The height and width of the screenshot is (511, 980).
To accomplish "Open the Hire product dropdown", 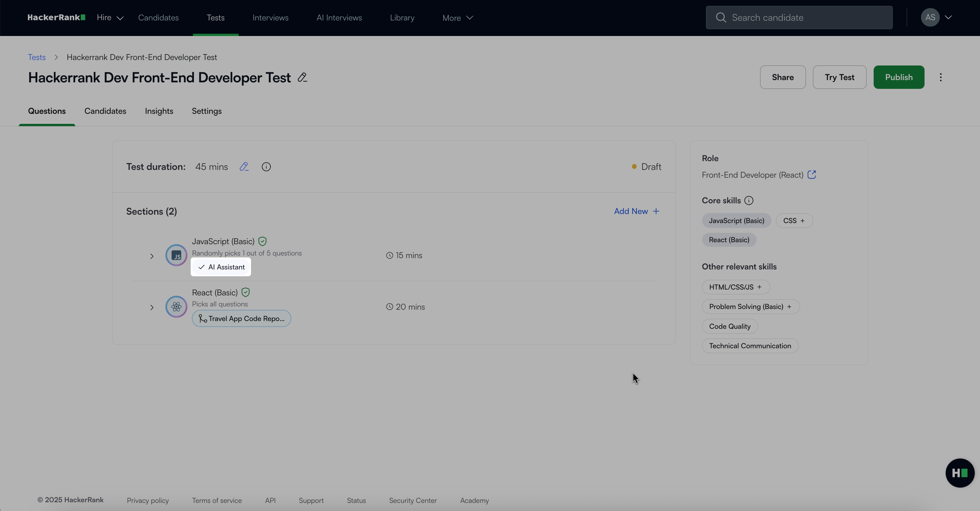I will 110,18.
